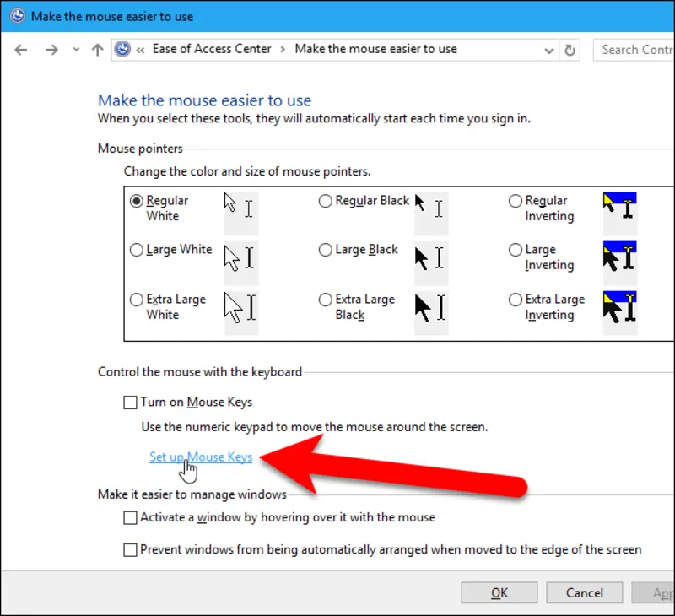Screen dimensions: 675x616
Task: Click 'Make it easier to manage windows' heading
Action: tap(192, 494)
